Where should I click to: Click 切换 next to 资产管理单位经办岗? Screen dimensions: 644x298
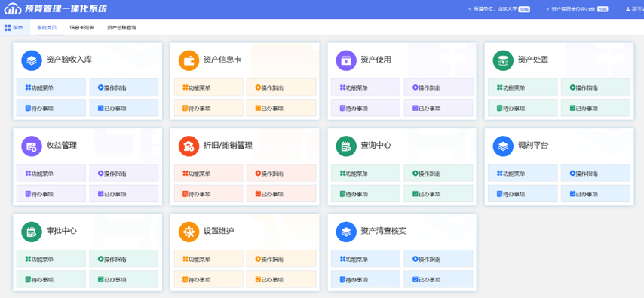coord(603,9)
